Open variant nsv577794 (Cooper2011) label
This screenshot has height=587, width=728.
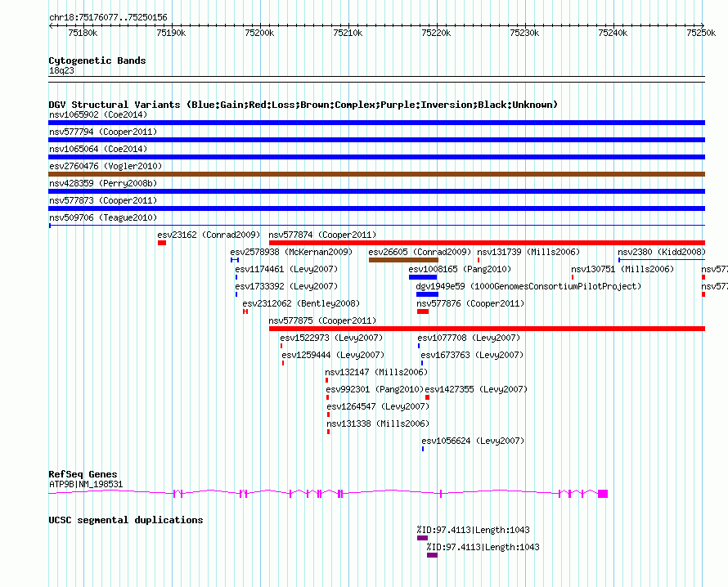pos(103,132)
